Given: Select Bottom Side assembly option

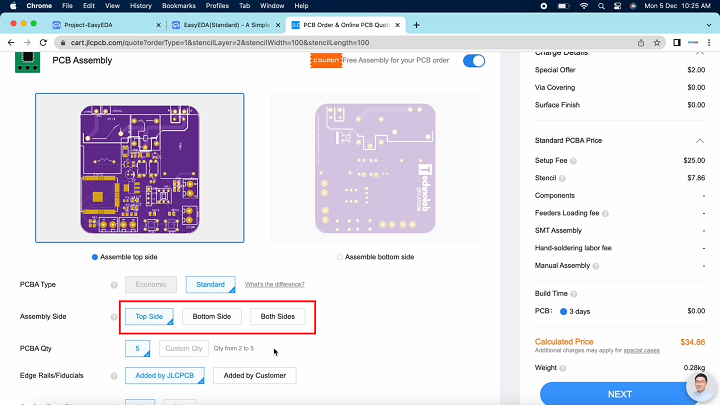Looking at the screenshot, I should 212,317.
